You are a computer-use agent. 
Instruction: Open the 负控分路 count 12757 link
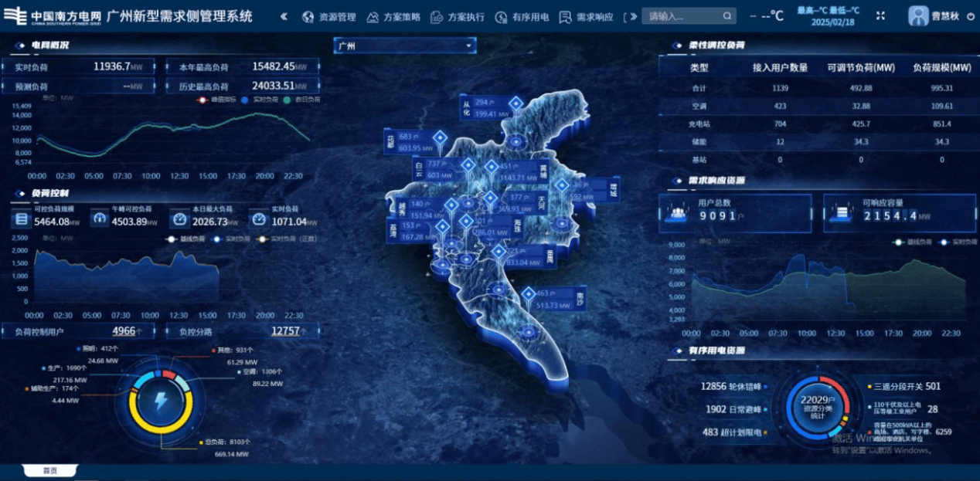(284, 331)
